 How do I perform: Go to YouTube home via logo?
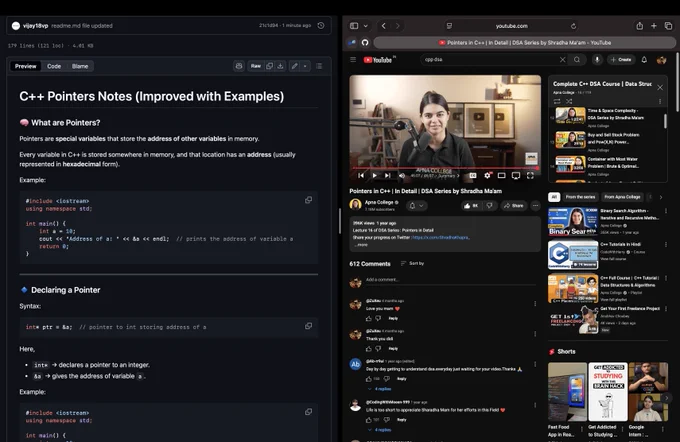pyautogui.click(x=378, y=60)
